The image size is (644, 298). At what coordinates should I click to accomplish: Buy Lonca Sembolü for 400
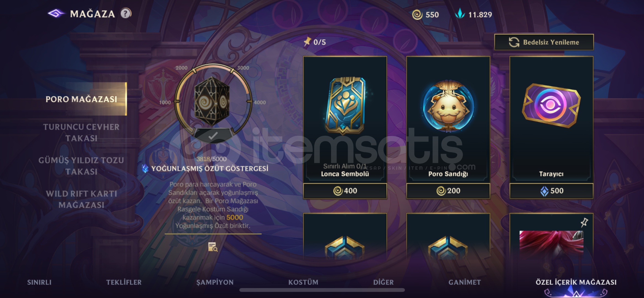pos(345,191)
